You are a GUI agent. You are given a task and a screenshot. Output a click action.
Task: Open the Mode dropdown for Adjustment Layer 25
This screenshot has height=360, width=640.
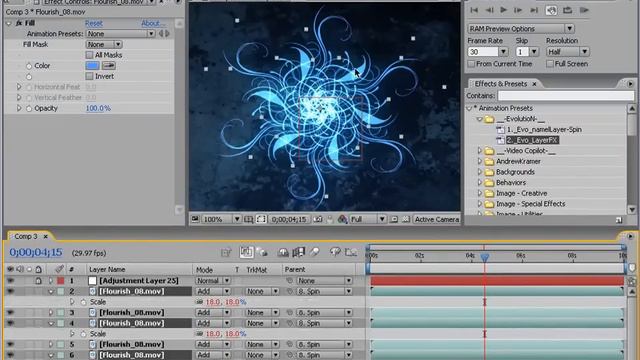pos(213,281)
